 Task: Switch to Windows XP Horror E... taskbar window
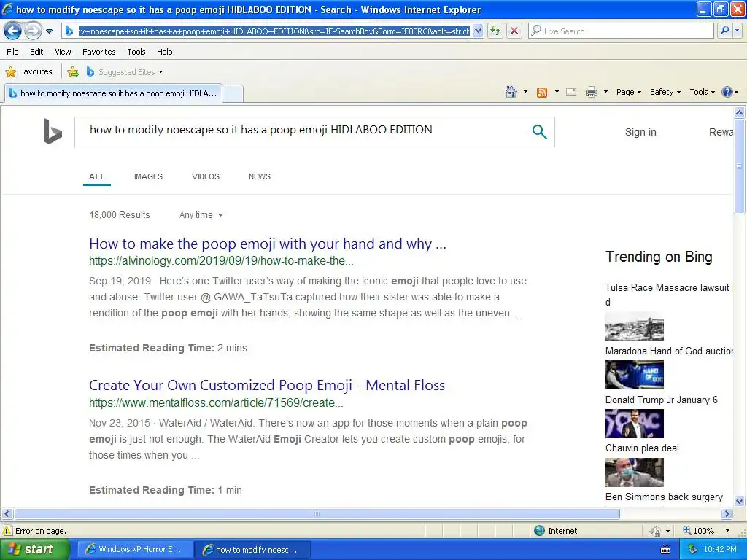tap(135, 550)
